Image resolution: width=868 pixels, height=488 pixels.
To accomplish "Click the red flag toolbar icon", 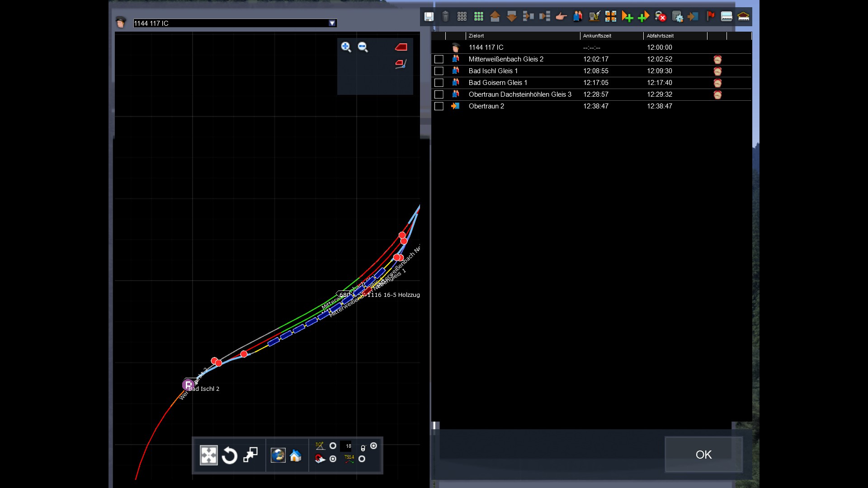I will [710, 17].
